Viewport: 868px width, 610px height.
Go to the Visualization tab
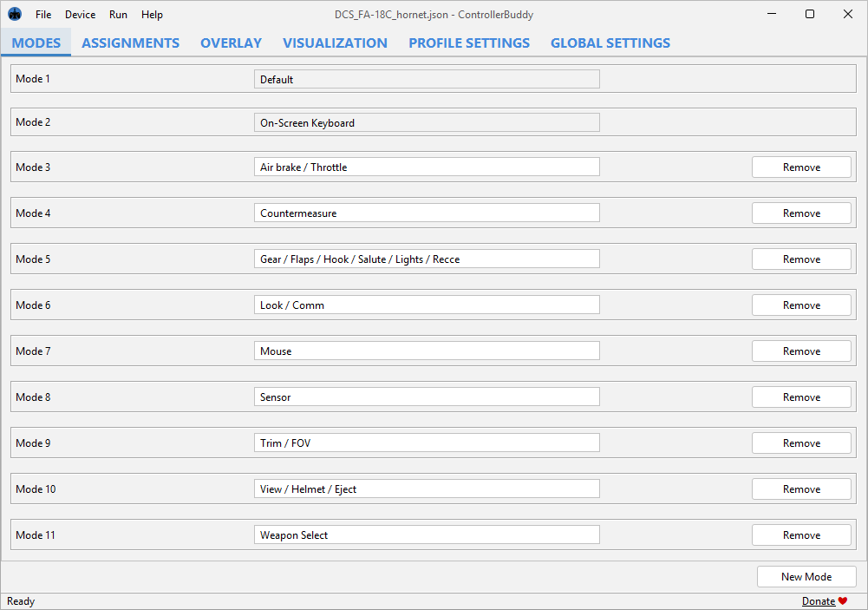335,43
